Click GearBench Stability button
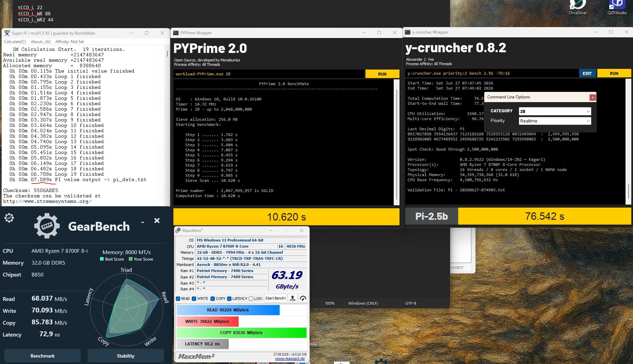The width and height of the screenshot is (633, 364). pos(126,356)
